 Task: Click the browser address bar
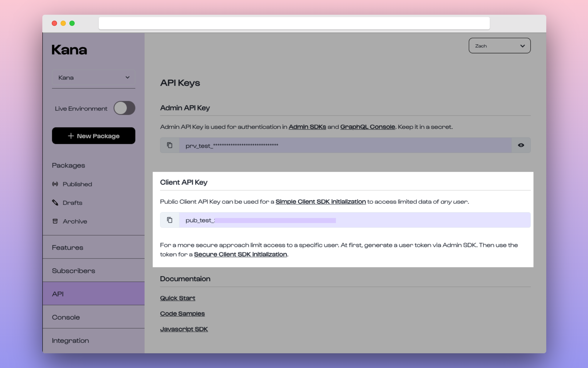[x=294, y=23]
